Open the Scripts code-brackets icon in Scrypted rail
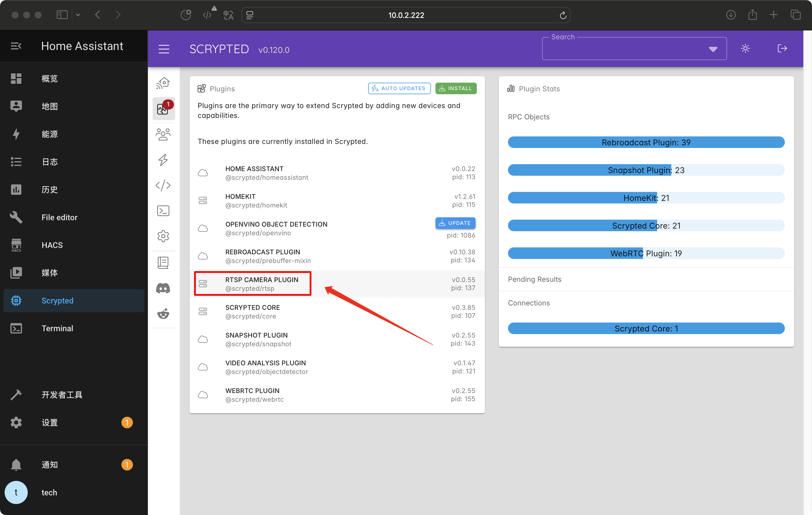The width and height of the screenshot is (812, 515). pos(164,185)
